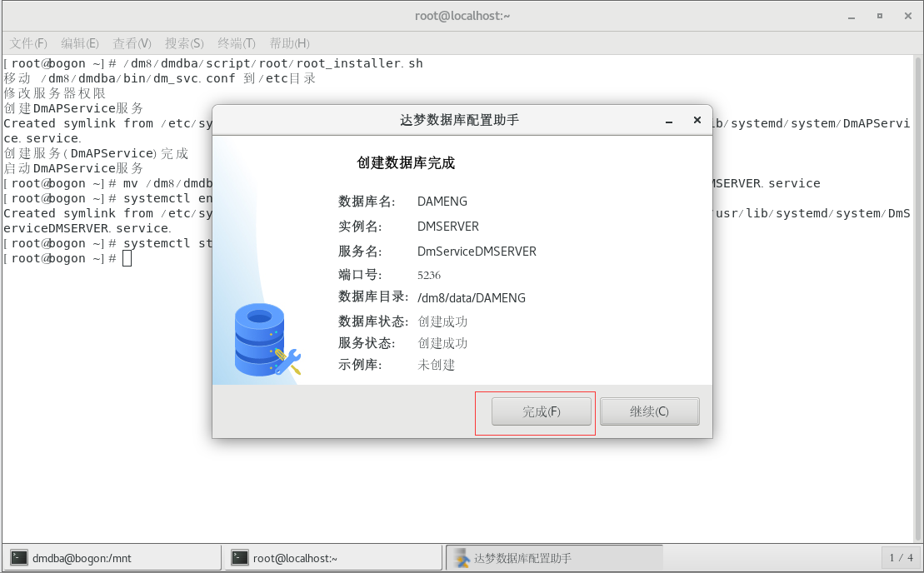924x573 pixels.
Task: Open the 查看(V) menu in terminal
Action: (132, 43)
